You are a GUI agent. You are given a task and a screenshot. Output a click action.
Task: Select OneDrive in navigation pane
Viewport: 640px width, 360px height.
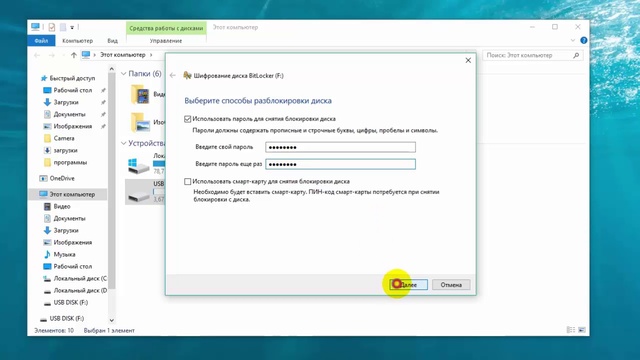[62, 178]
